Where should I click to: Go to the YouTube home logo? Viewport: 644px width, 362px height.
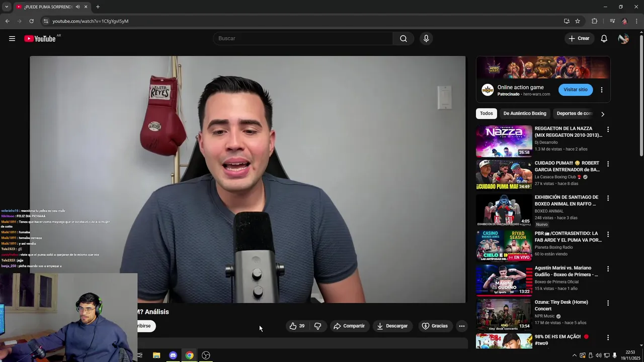click(x=40, y=39)
